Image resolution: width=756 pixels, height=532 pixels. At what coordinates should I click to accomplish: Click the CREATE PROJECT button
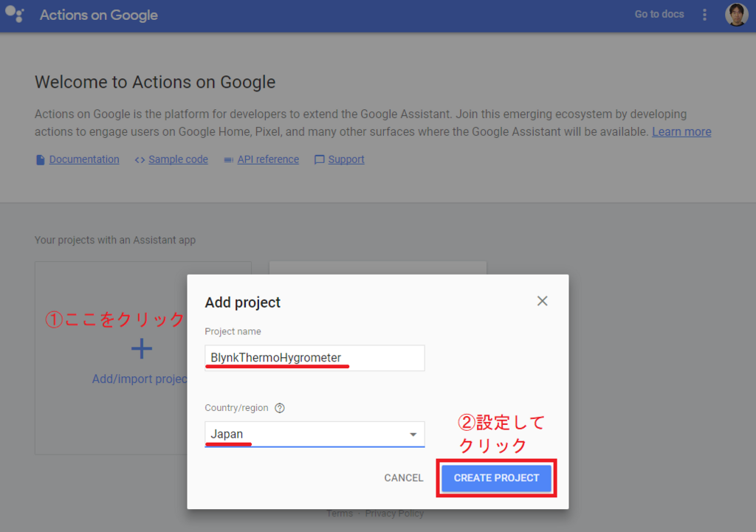[496, 478]
